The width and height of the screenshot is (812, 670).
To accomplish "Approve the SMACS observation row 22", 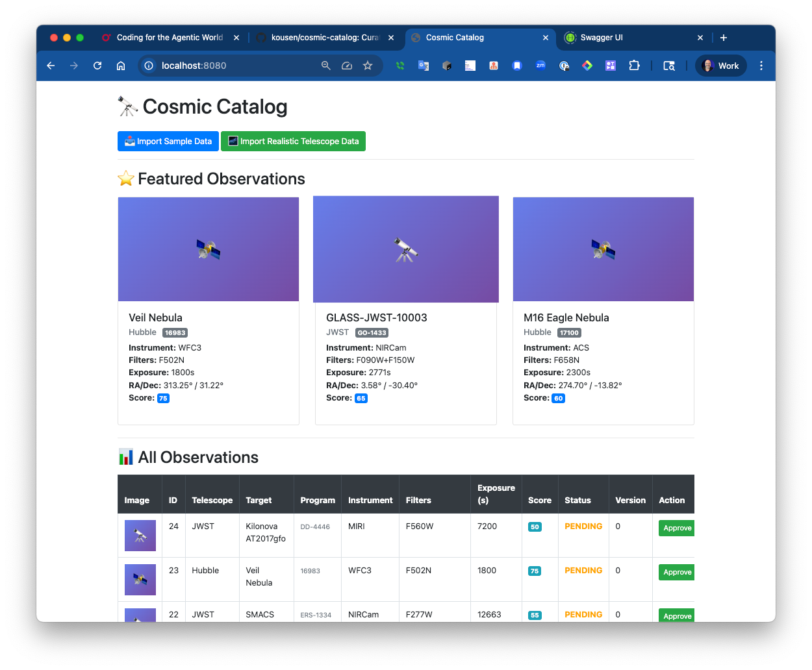I will tap(677, 615).
